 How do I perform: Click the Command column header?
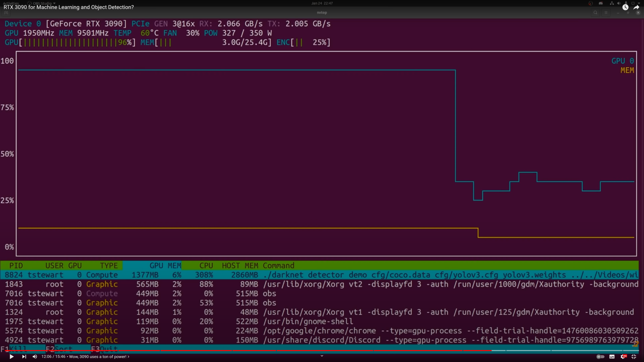click(x=278, y=266)
